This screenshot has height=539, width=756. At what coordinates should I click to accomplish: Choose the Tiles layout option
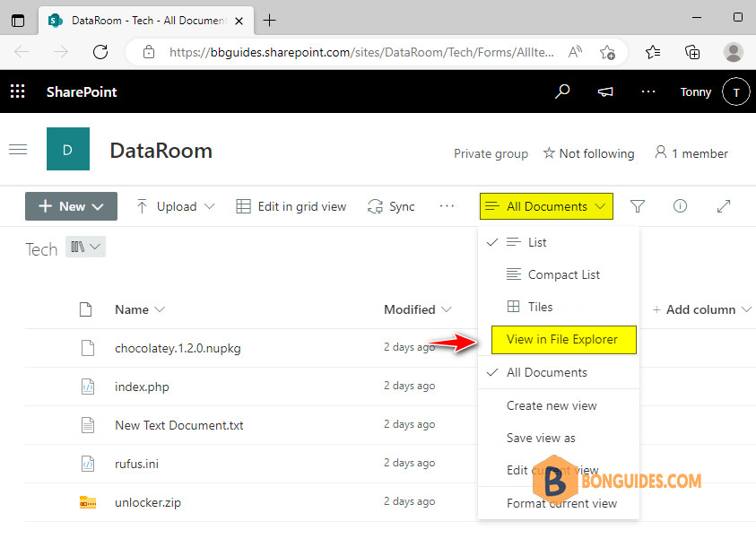tap(560, 307)
